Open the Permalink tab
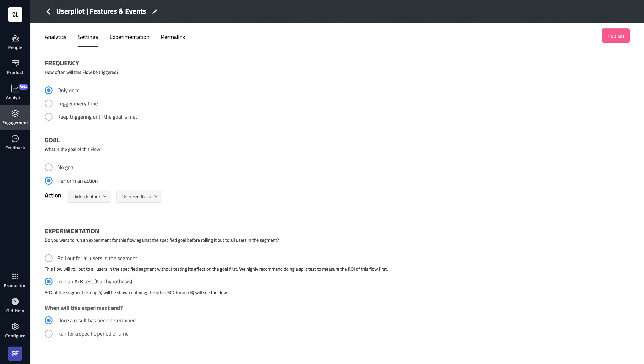This screenshot has height=364, width=644. pyautogui.click(x=173, y=37)
